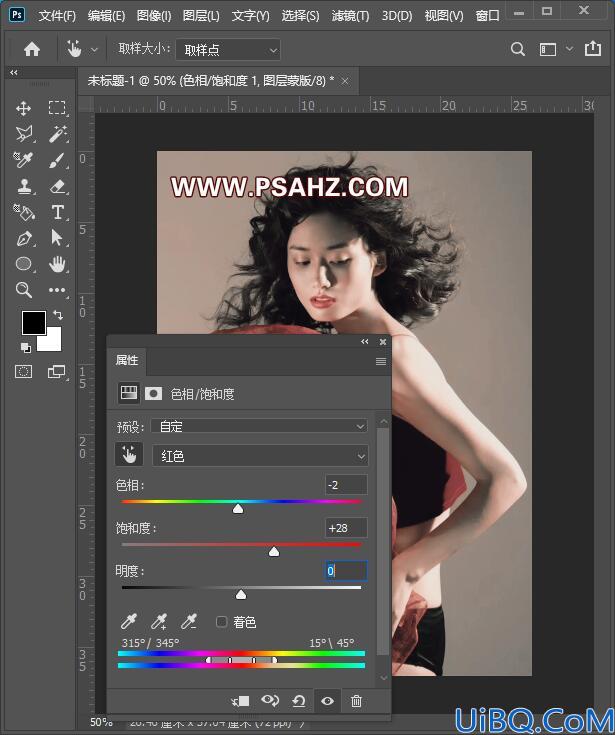Select the Eraser tool
615x735 pixels.
[x=57, y=187]
